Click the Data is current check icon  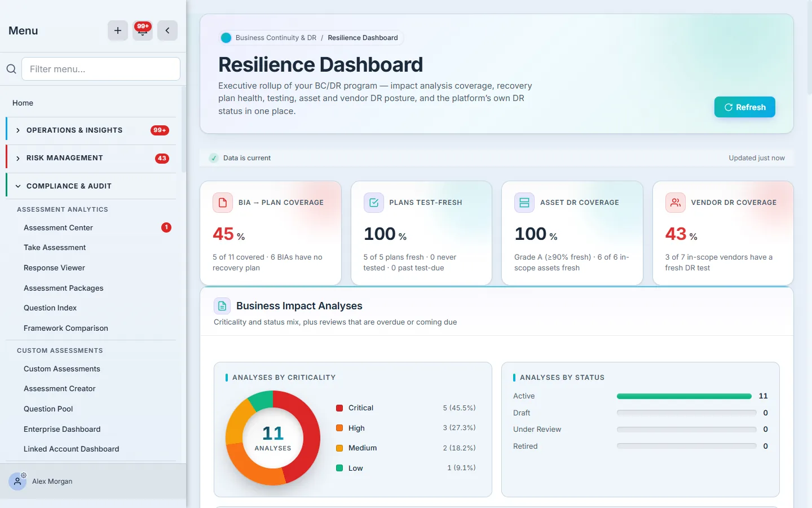(x=214, y=158)
